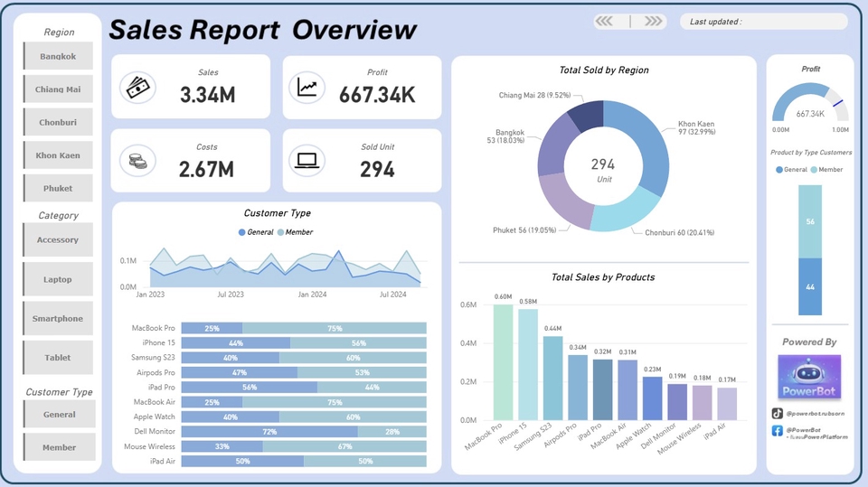
Task: Click the iPad Air 0.17M sales bar
Action: coord(727,404)
